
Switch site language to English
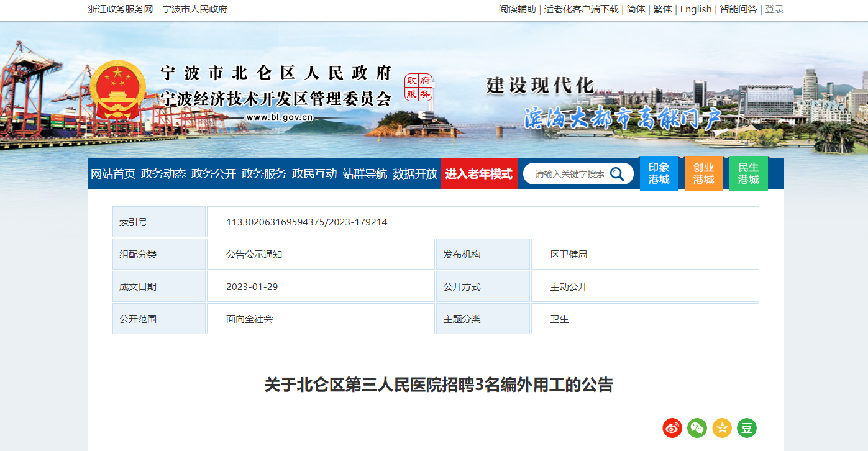tap(695, 9)
